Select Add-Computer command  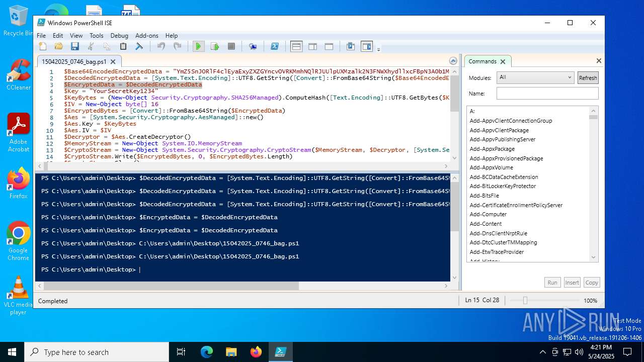(488, 214)
